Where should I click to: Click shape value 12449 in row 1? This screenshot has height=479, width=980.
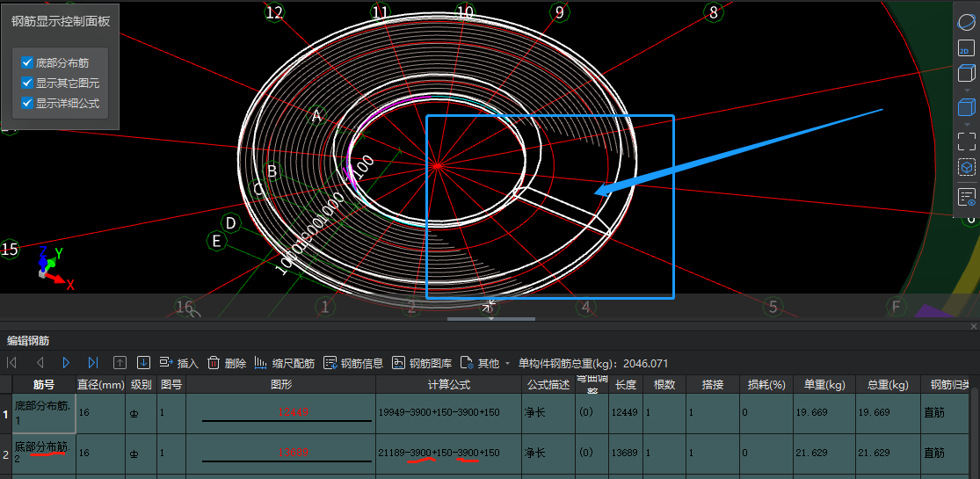pyautogui.click(x=293, y=412)
